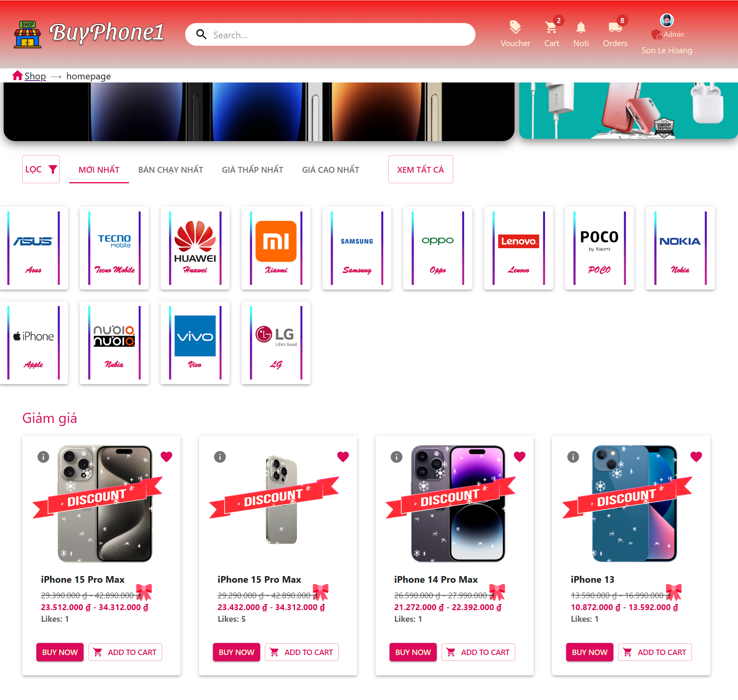Click the BuyPhone1 shop logo icon

pos(27,34)
